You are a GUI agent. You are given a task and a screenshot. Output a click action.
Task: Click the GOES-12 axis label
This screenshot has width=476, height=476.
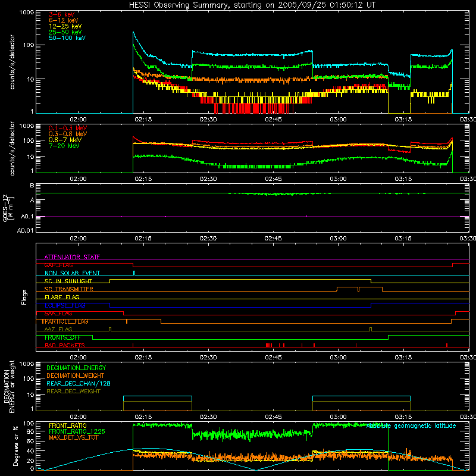pyautogui.click(x=7, y=208)
